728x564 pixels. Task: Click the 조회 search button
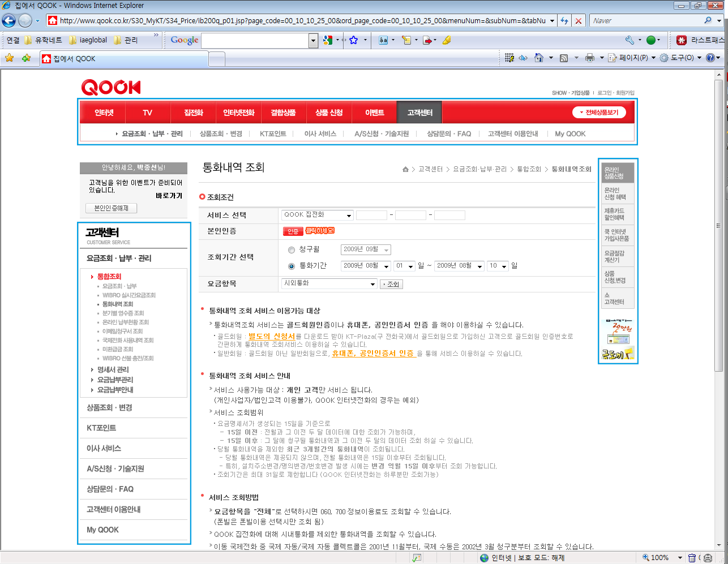(x=391, y=284)
